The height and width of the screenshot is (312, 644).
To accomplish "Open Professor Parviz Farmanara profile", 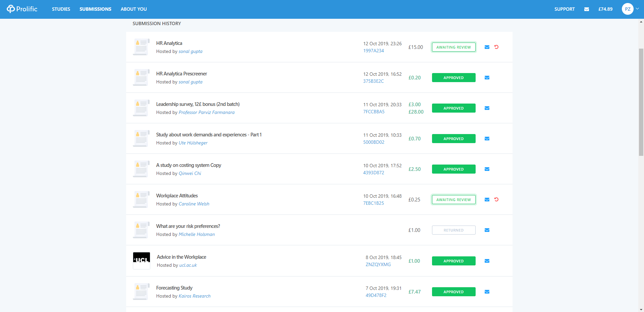I will (x=207, y=113).
